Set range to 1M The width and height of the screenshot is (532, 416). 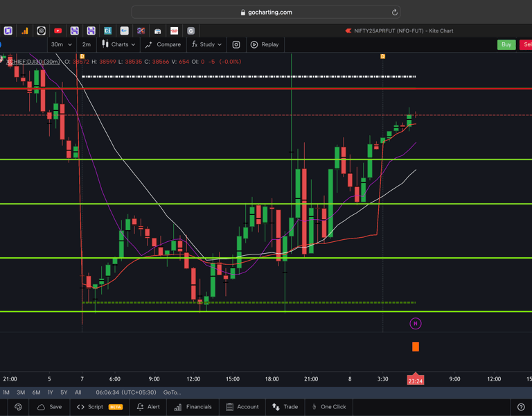click(6, 392)
